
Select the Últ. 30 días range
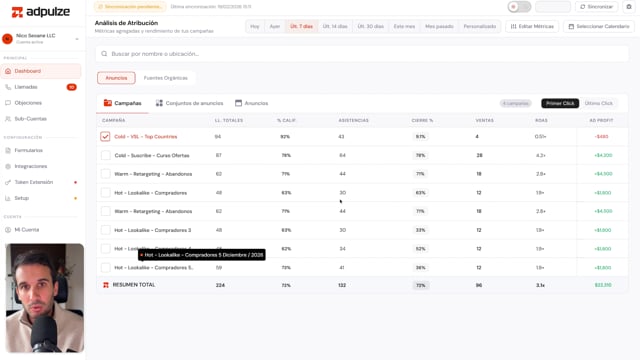pos(371,26)
